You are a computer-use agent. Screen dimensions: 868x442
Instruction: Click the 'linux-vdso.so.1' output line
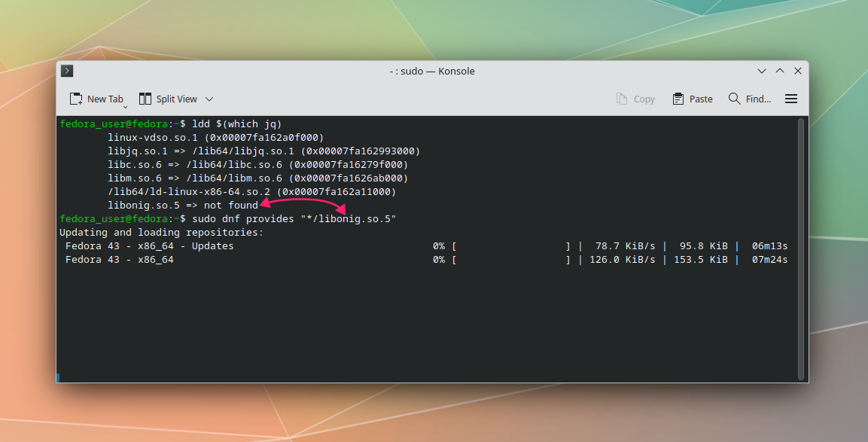pos(216,137)
